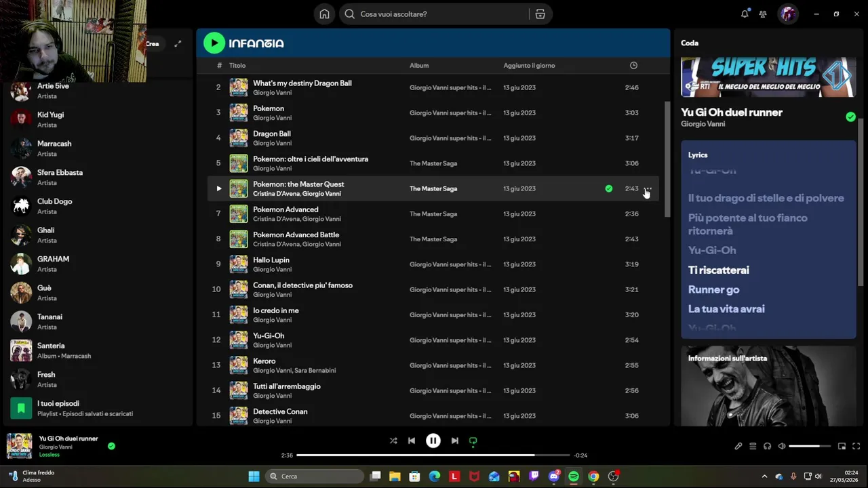Click lyric line 'Ti riscatterai'
Viewport: 868px width, 488px height.
718,270
